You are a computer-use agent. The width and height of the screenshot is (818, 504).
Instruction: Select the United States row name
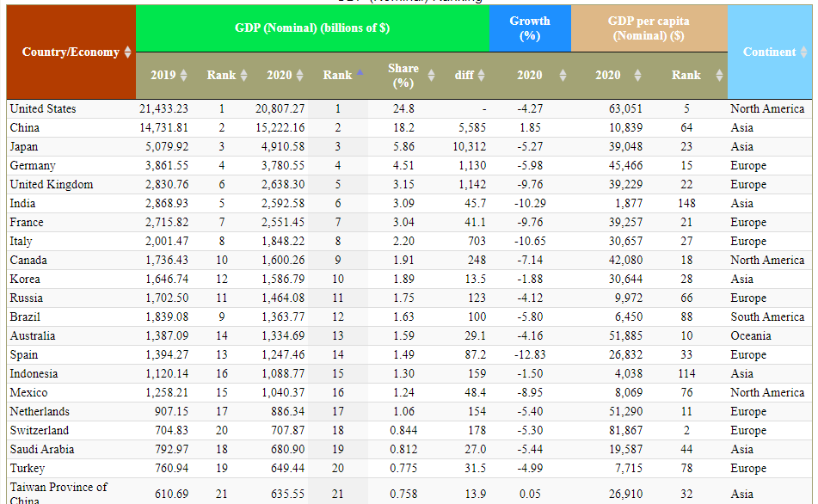[43, 109]
